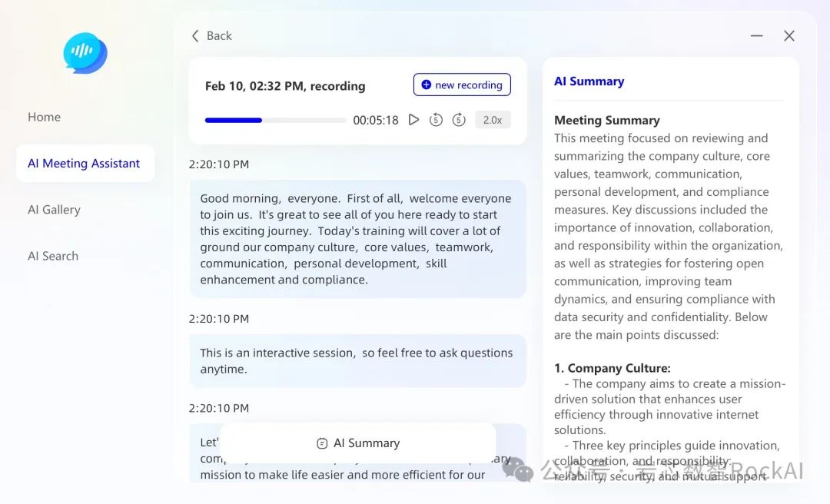Click the audio progress bar
Image resolution: width=830 pixels, height=504 pixels.
click(275, 121)
